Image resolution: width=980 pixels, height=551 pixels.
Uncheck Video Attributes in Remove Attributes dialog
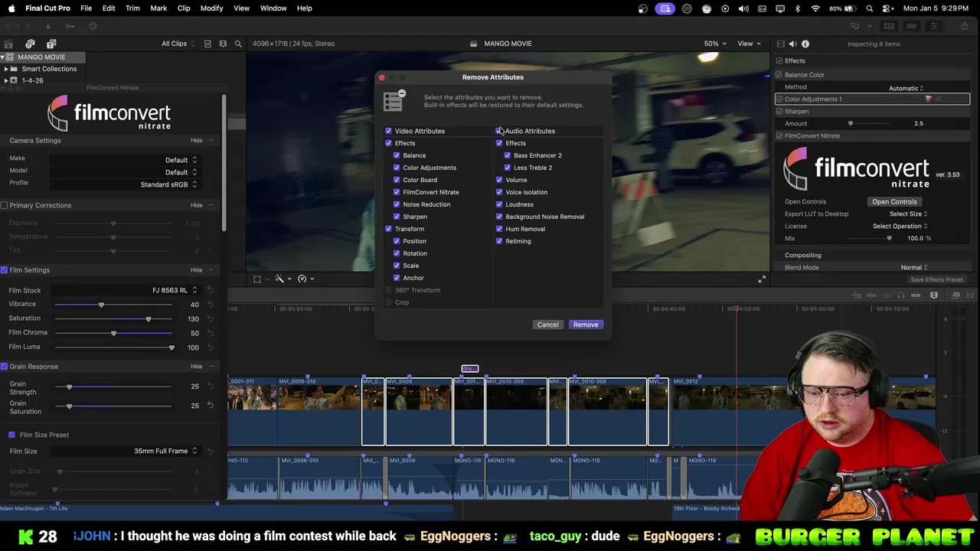tap(388, 131)
